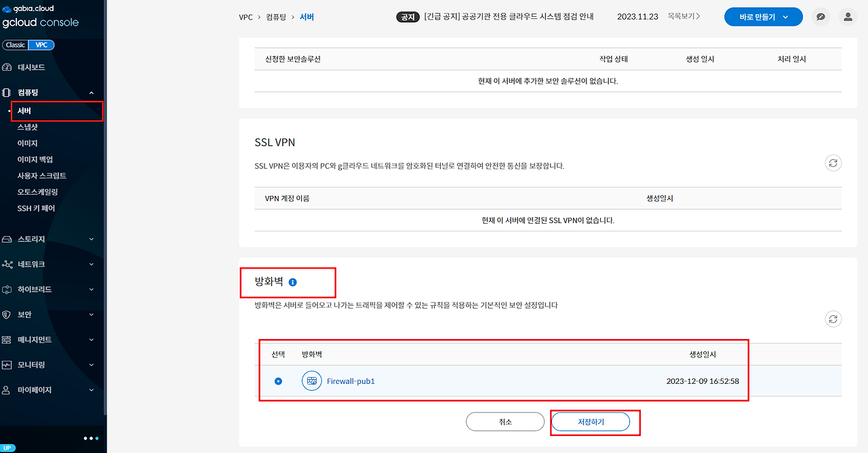This screenshot has height=453, width=868.
Task: Click the 생성일시 header in firewall table
Action: click(703, 355)
